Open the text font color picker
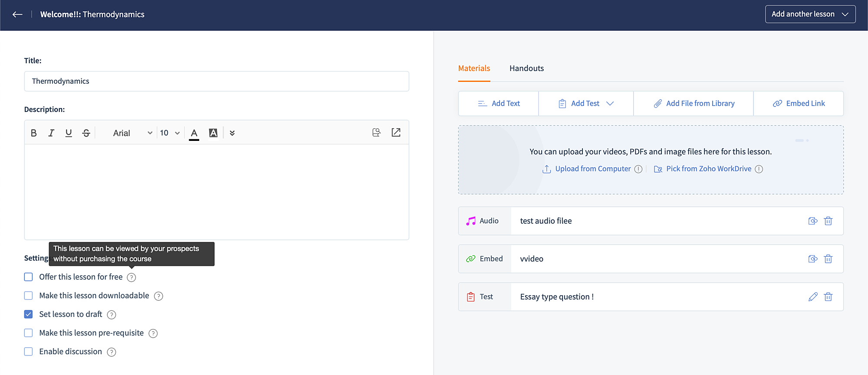This screenshot has width=868, height=375. click(194, 133)
